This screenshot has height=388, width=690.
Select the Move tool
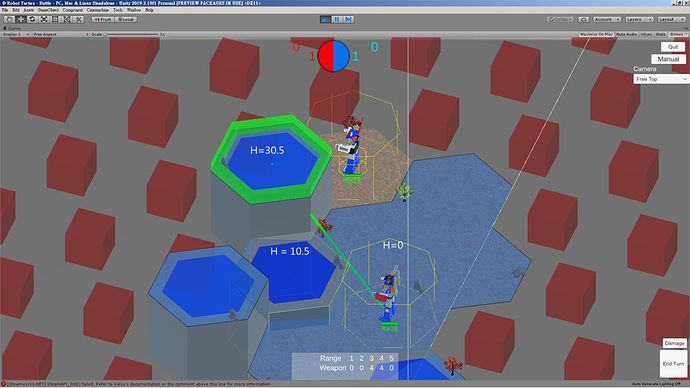(21, 19)
